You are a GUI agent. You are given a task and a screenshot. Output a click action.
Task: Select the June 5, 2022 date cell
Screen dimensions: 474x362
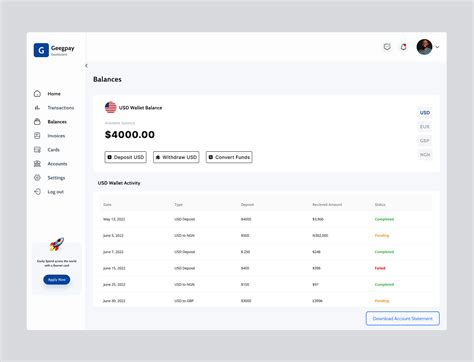[113, 236]
